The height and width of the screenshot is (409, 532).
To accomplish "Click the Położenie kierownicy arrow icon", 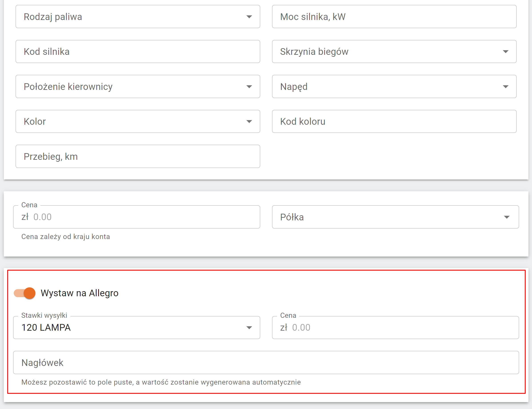I will [x=249, y=87].
